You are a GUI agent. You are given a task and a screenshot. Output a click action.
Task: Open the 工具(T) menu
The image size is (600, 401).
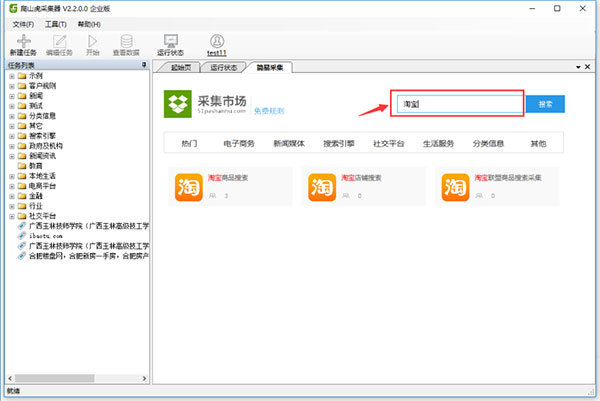click(56, 24)
